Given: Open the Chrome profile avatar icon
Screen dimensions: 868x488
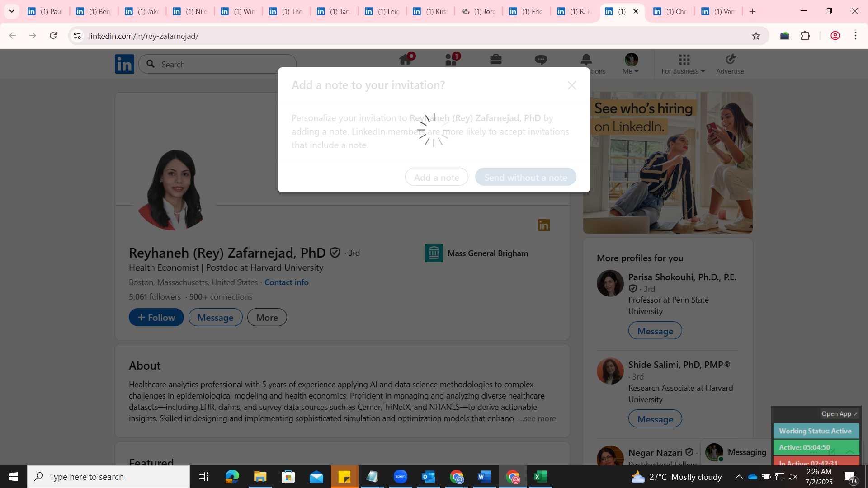Looking at the screenshot, I should click(835, 36).
